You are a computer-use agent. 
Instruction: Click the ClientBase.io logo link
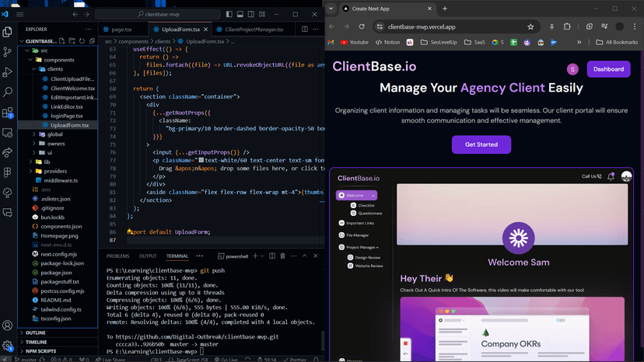[374, 67]
